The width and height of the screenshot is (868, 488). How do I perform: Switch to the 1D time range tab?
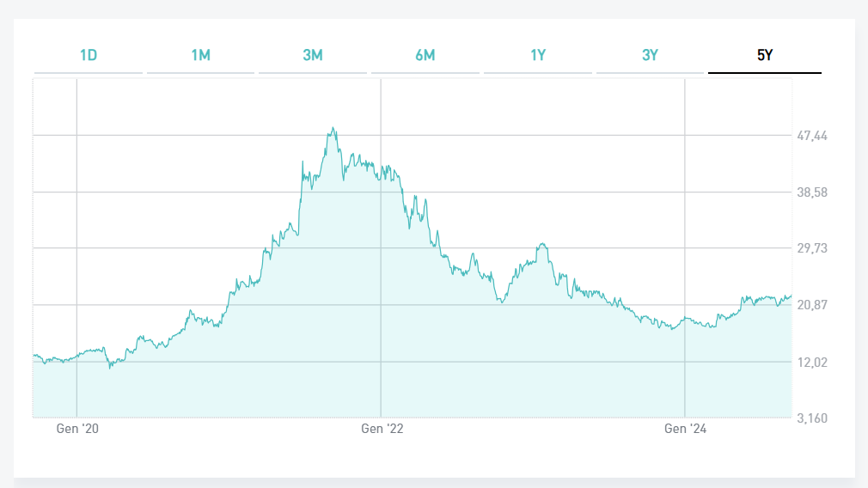[x=89, y=56]
